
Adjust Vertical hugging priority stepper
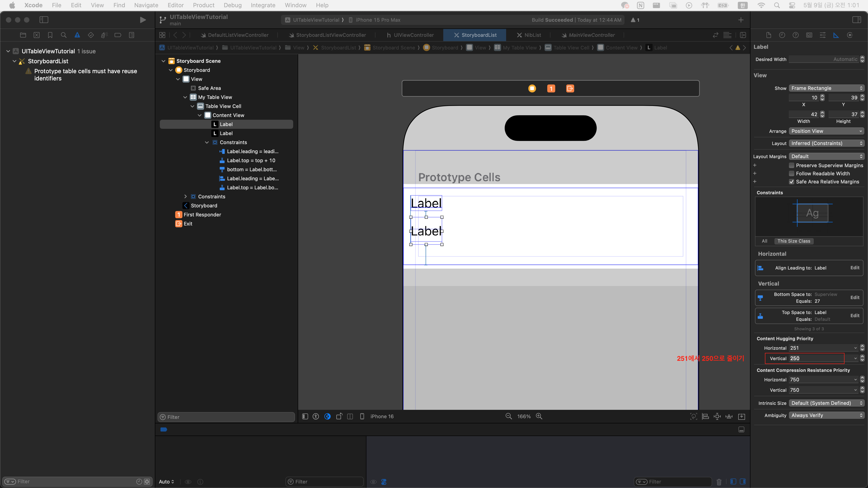862,358
